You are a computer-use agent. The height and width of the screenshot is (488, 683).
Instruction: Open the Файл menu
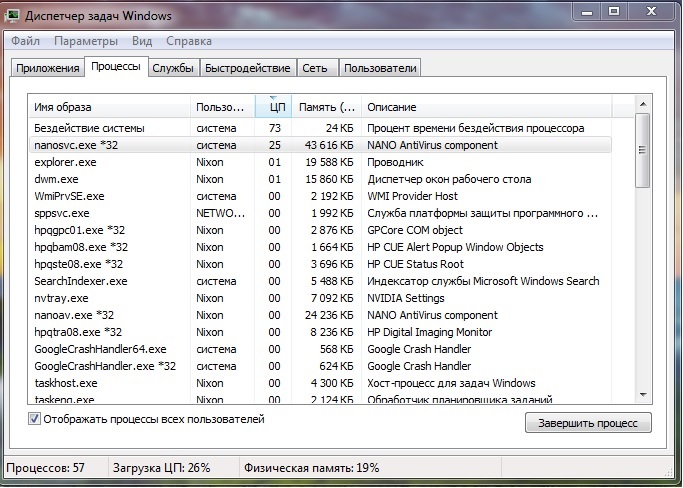point(27,41)
